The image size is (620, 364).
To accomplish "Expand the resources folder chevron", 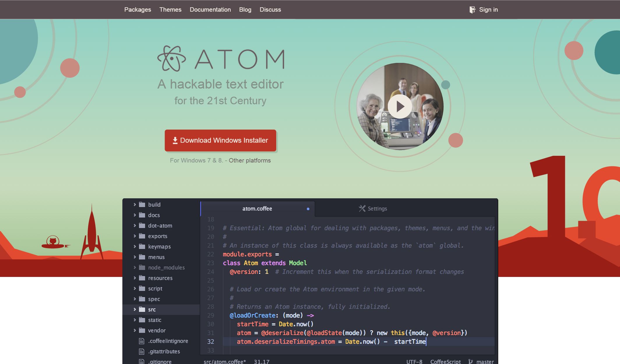I will click(x=135, y=278).
